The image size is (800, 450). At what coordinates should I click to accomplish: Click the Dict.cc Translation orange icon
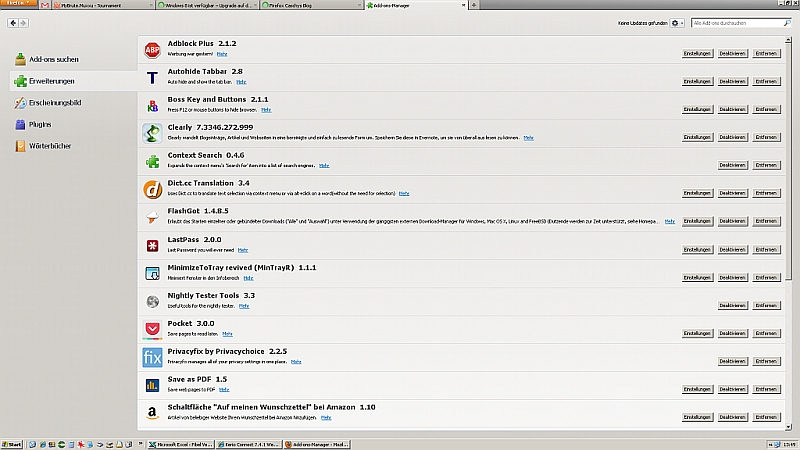pos(152,189)
